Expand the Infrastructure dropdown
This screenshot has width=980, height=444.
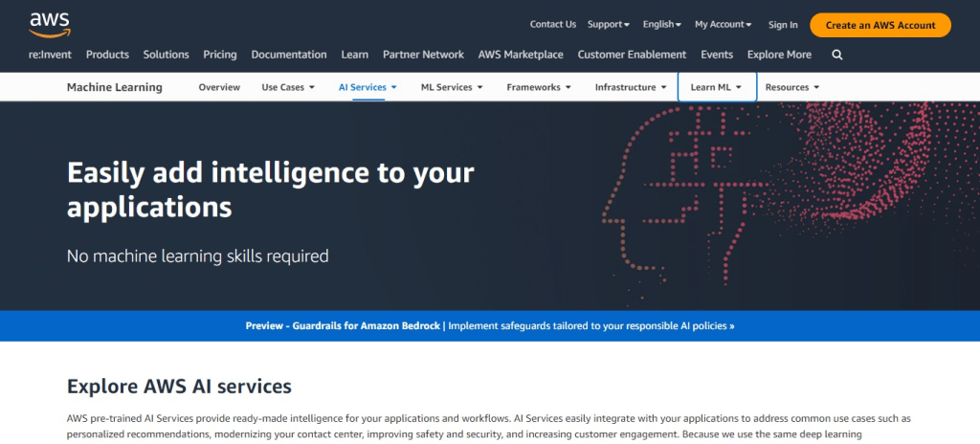pos(631,87)
